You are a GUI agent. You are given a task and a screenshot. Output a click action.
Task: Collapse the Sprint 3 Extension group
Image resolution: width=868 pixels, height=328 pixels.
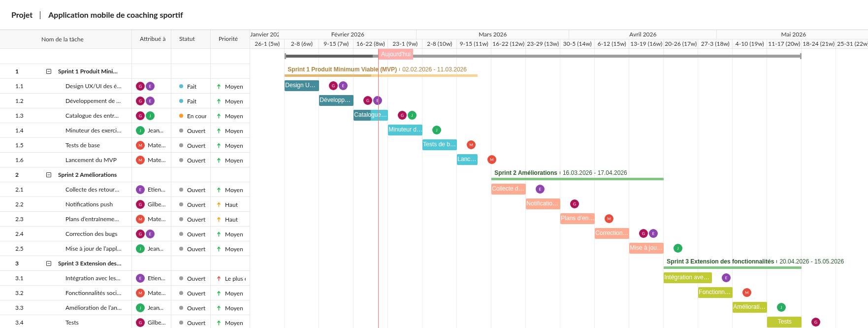49,263
